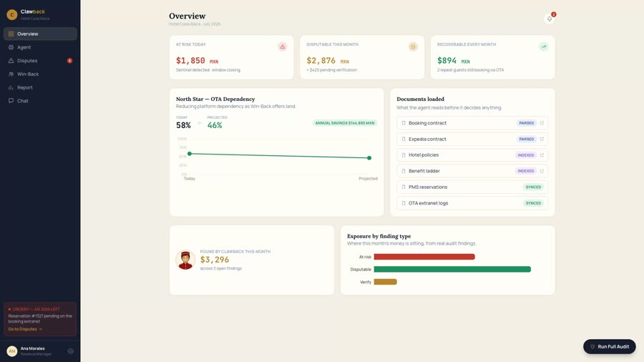Click the North Star — OTA Dependency heading
The image size is (644, 362).
click(x=215, y=99)
